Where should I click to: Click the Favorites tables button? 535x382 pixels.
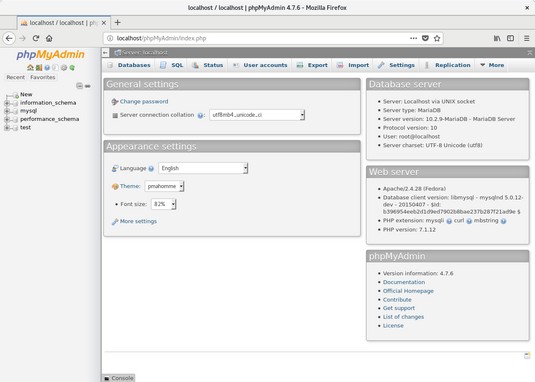pyautogui.click(x=43, y=77)
